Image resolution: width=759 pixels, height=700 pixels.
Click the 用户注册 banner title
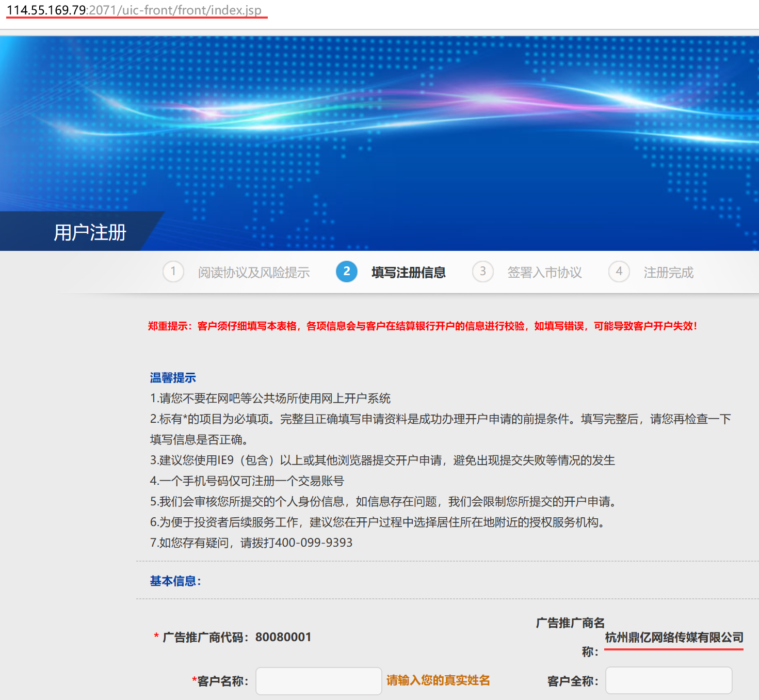coord(90,232)
